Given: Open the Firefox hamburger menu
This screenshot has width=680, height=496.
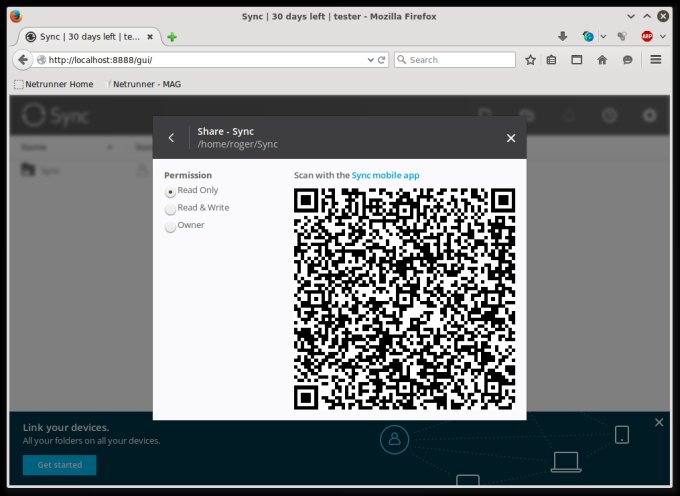Looking at the screenshot, I should pos(656,59).
